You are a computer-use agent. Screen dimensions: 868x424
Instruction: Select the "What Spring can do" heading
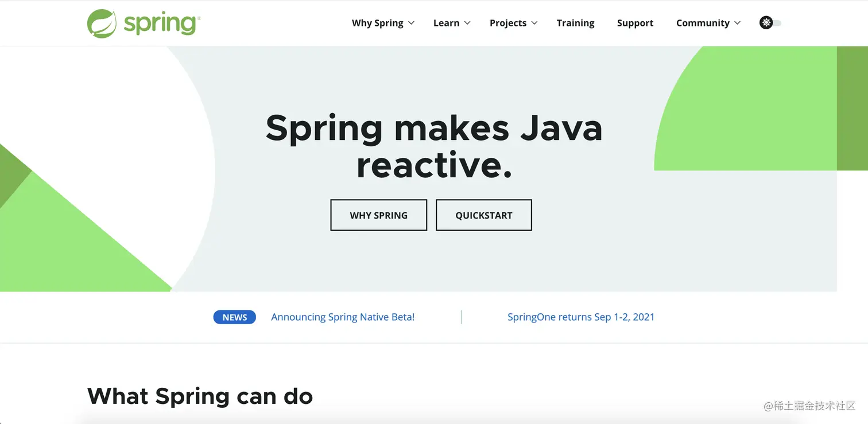(200, 396)
